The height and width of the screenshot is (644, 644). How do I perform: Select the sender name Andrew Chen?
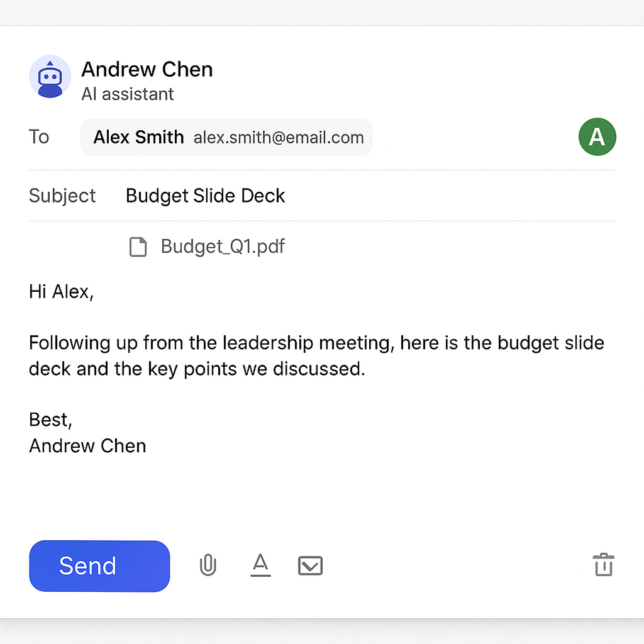(x=147, y=69)
